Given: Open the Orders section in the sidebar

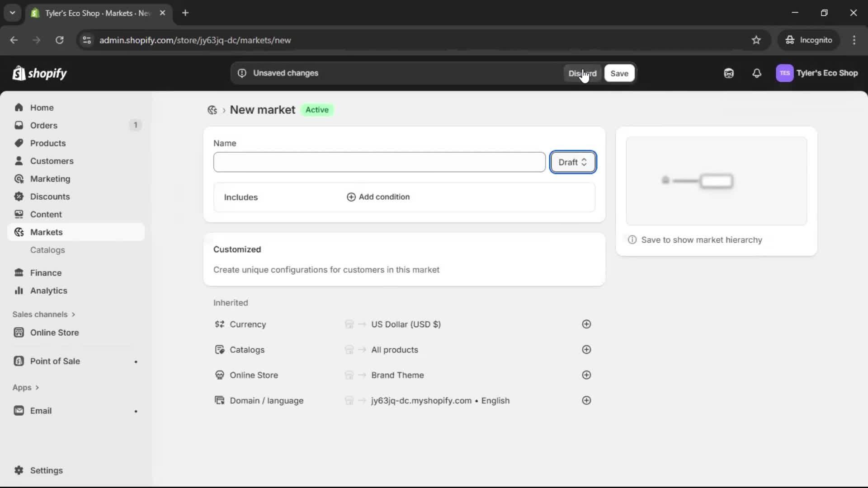Looking at the screenshot, I should coord(43,125).
